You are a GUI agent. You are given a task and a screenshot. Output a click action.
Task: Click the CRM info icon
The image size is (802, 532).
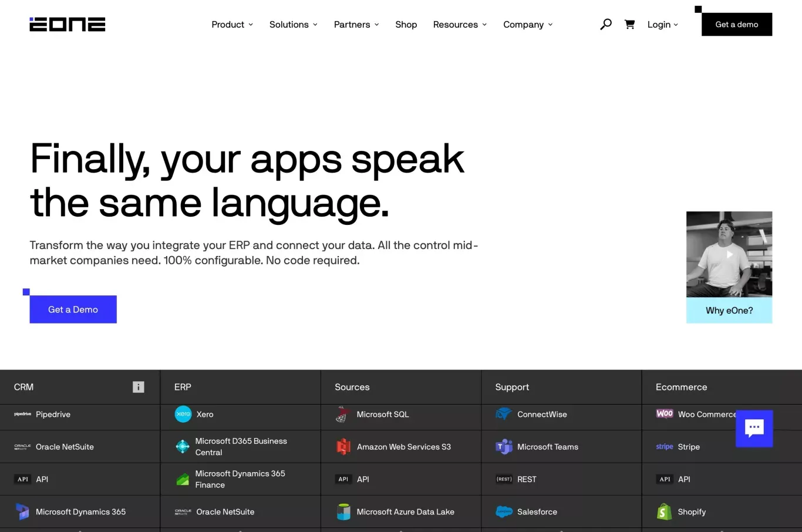[x=139, y=387]
